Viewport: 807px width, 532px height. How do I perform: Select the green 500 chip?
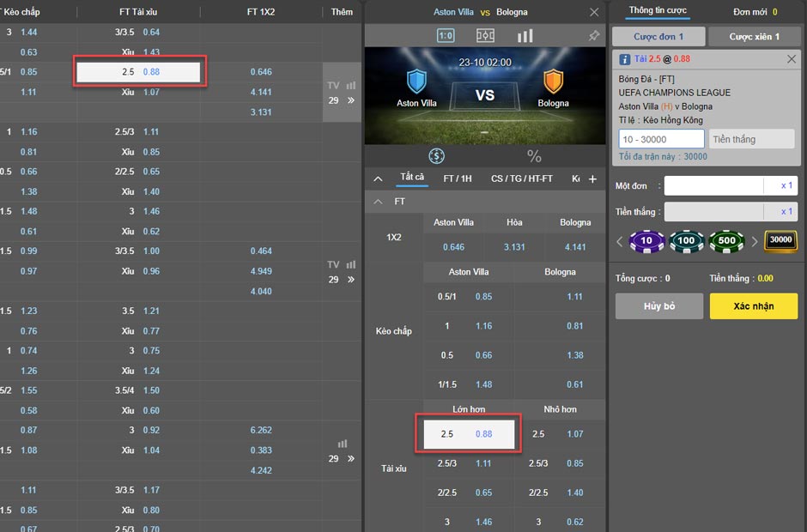(x=726, y=241)
